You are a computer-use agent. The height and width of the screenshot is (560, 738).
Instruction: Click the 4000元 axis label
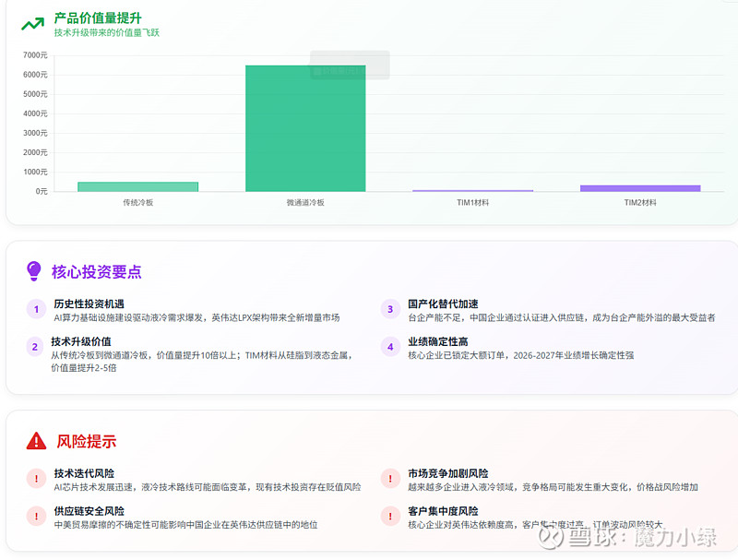point(35,113)
